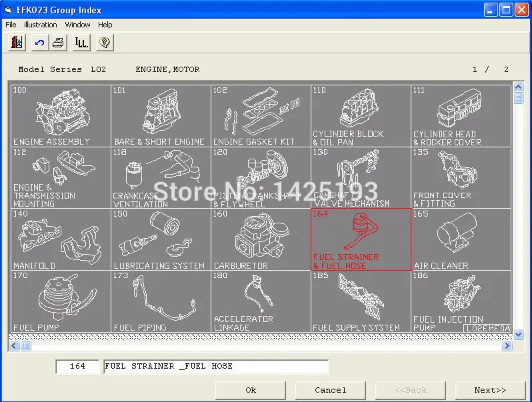Open the illustration menu
Screen dimensions: 532x402
click(x=41, y=25)
